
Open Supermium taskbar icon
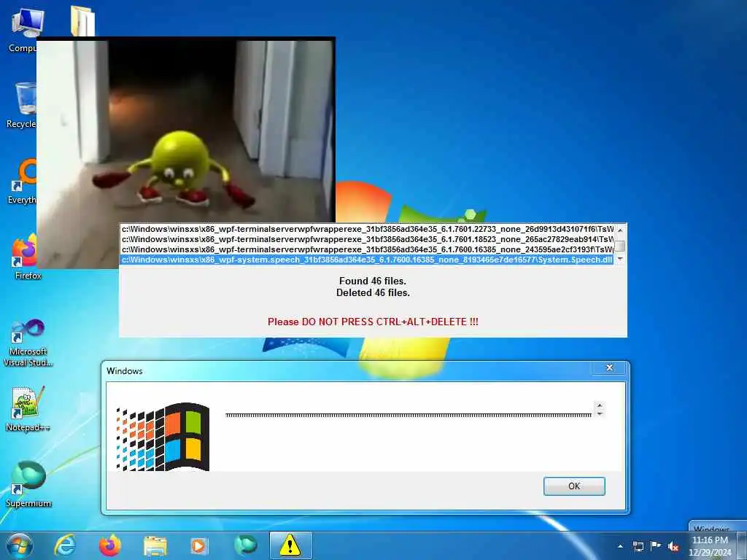[x=245, y=545]
